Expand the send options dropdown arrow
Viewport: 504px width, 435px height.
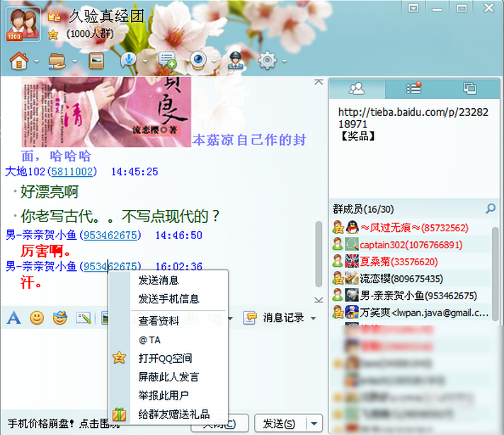click(x=314, y=424)
